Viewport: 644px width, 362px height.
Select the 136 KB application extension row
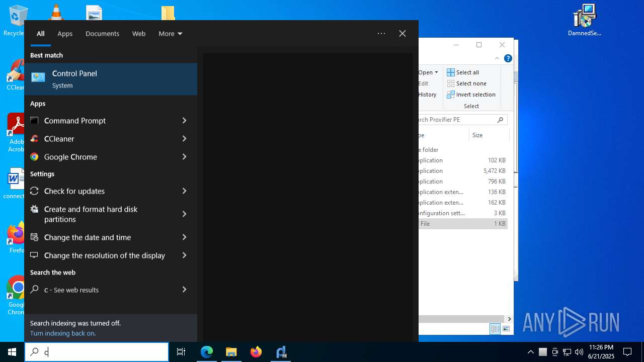point(463,192)
